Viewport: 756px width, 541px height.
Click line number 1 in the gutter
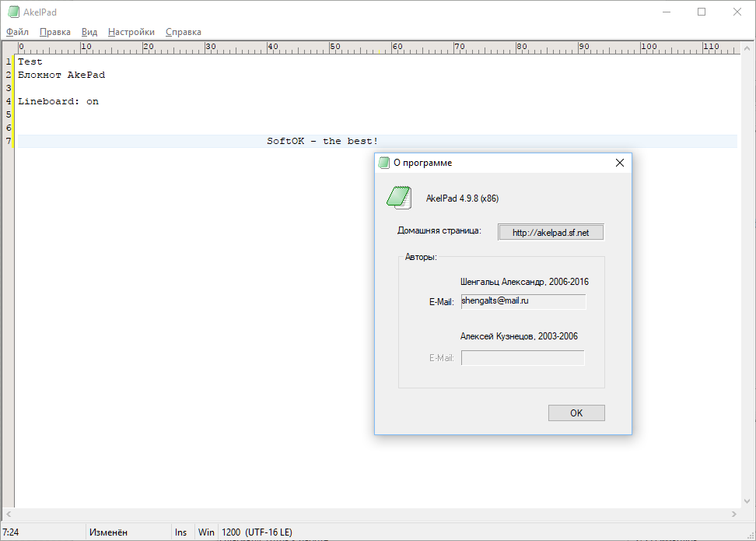coord(9,61)
